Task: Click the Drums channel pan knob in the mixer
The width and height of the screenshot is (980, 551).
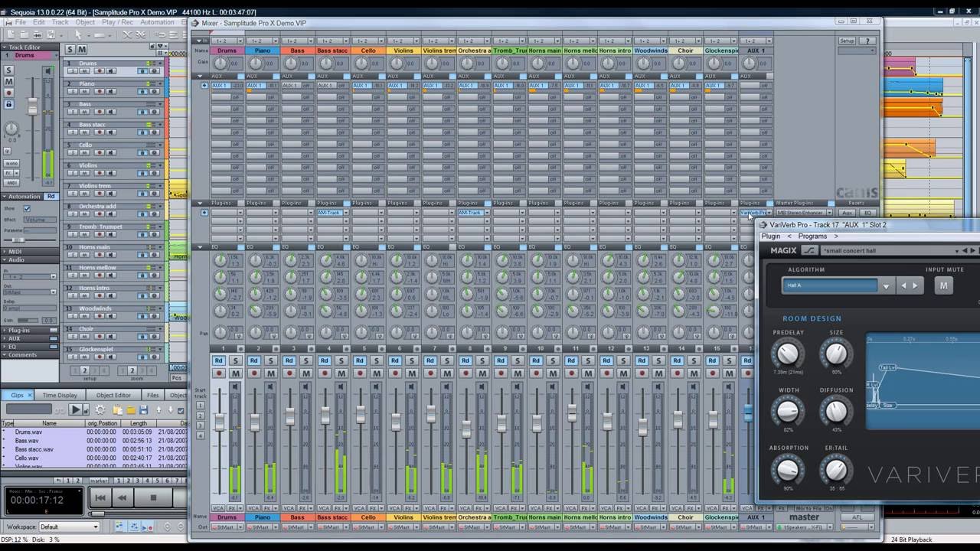Action: (220, 333)
